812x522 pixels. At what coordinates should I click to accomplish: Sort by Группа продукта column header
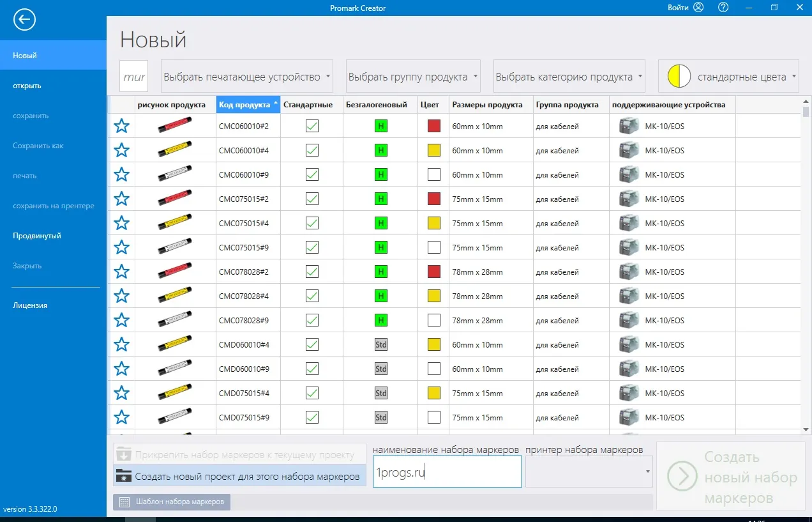coord(571,104)
